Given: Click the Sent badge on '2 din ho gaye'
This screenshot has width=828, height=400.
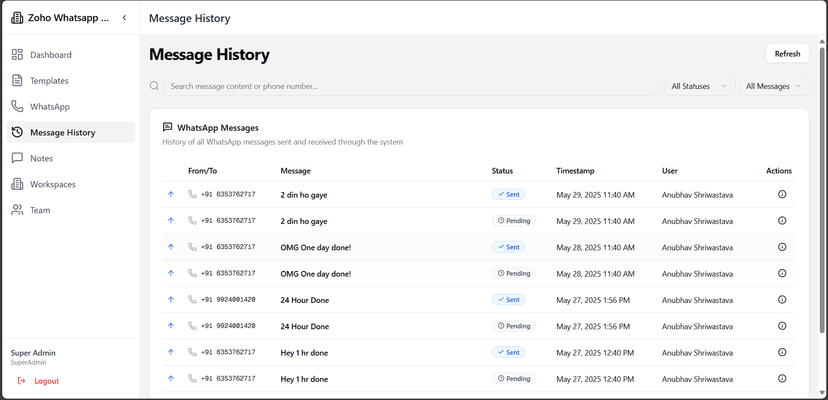Looking at the screenshot, I should click(x=508, y=194).
